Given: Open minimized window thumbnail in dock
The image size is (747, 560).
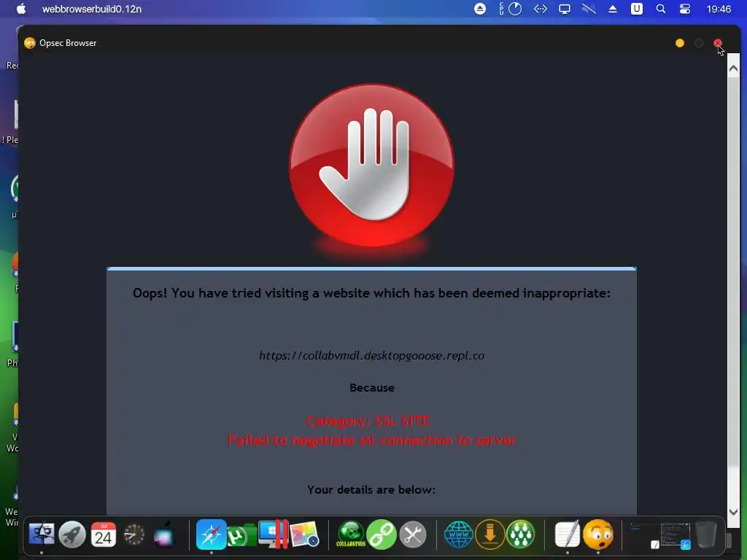Looking at the screenshot, I should (675, 536).
